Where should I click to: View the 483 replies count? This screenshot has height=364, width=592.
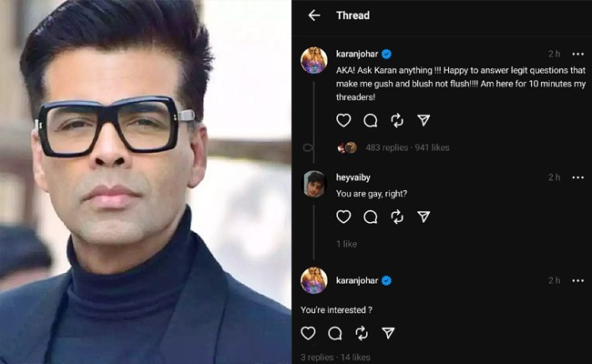[386, 147]
